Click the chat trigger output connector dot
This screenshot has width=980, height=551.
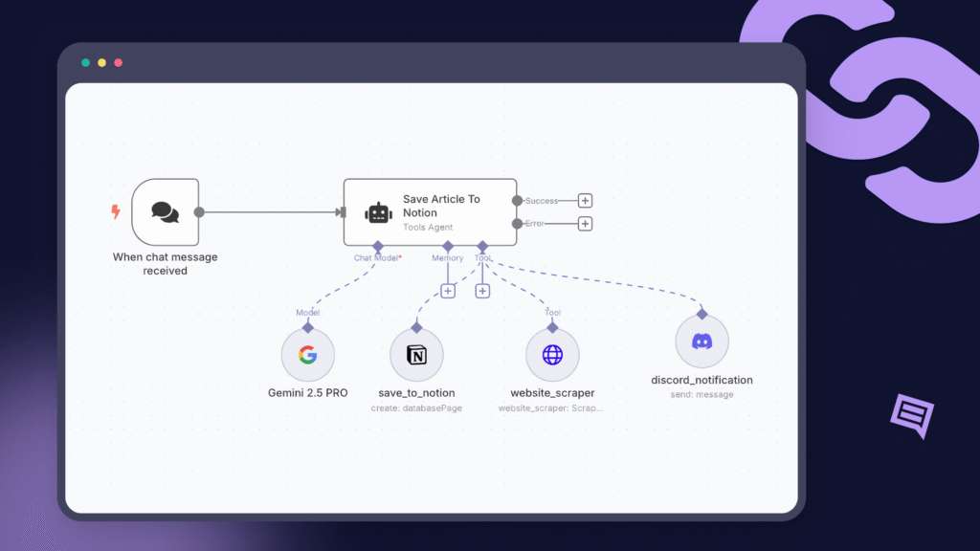pos(199,211)
